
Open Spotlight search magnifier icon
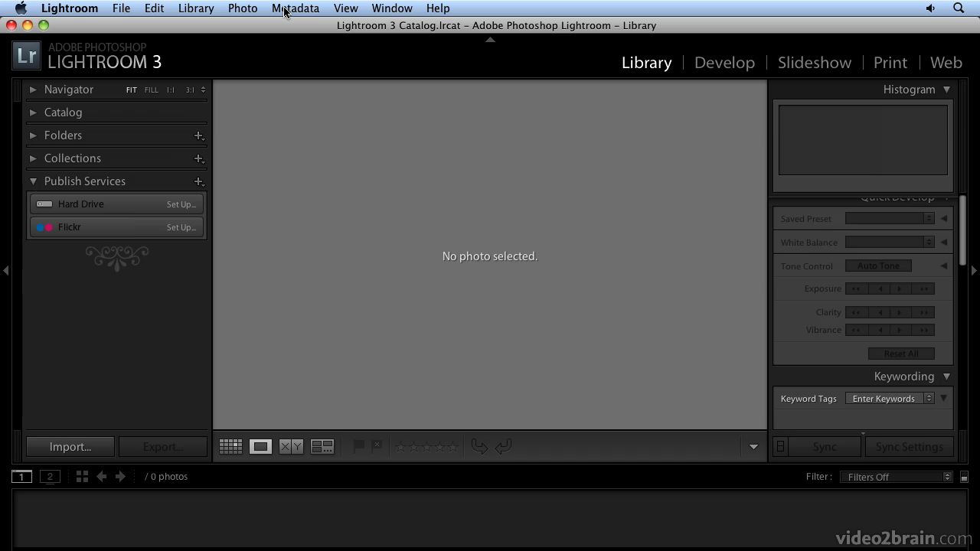click(959, 8)
